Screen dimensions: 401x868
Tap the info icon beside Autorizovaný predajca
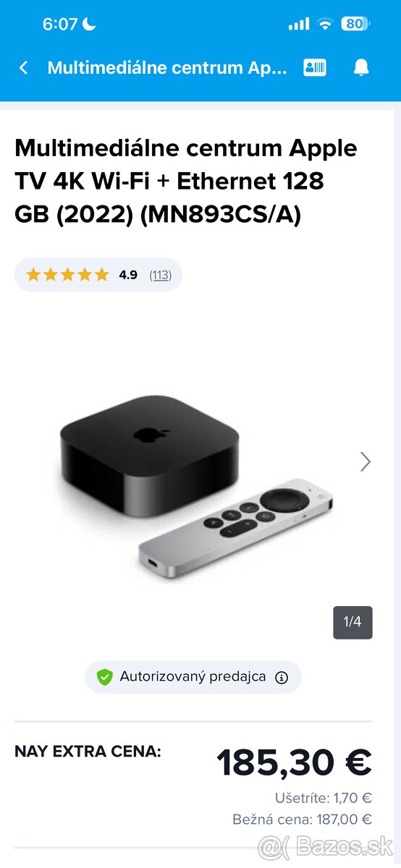[282, 678]
